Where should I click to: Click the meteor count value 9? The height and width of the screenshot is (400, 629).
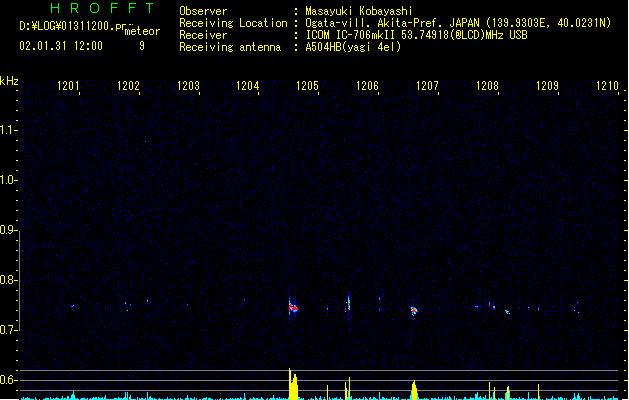[x=142, y=46]
